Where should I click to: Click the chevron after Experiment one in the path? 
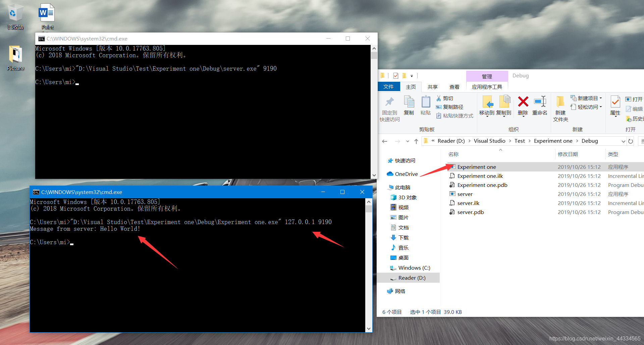(577, 141)
